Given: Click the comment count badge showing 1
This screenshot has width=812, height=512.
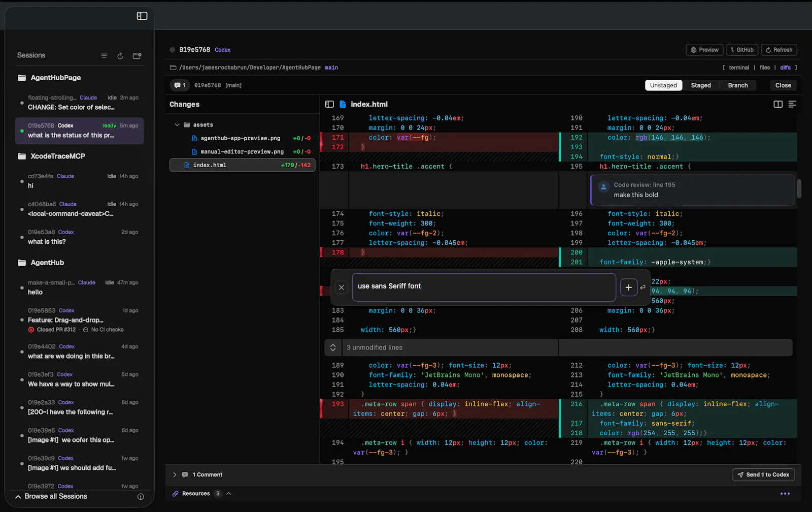Looking at the screenshot, I should coord(180,85).
